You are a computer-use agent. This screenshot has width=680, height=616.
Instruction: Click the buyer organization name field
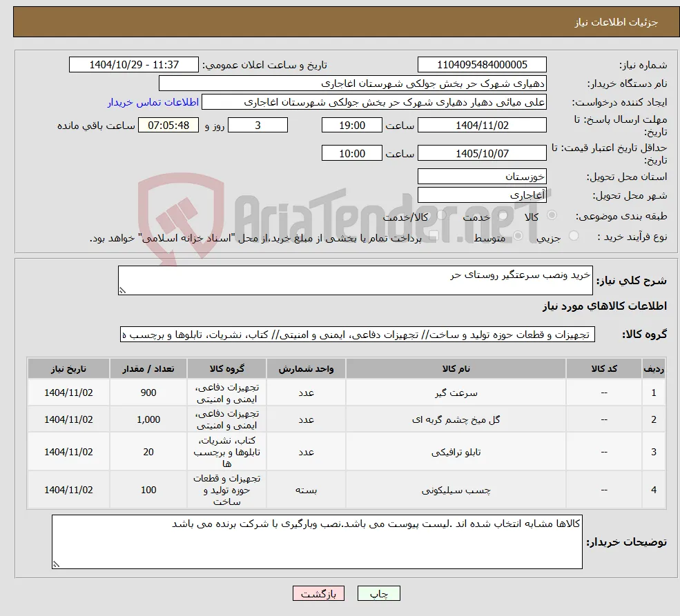click(x=353, y=83)
